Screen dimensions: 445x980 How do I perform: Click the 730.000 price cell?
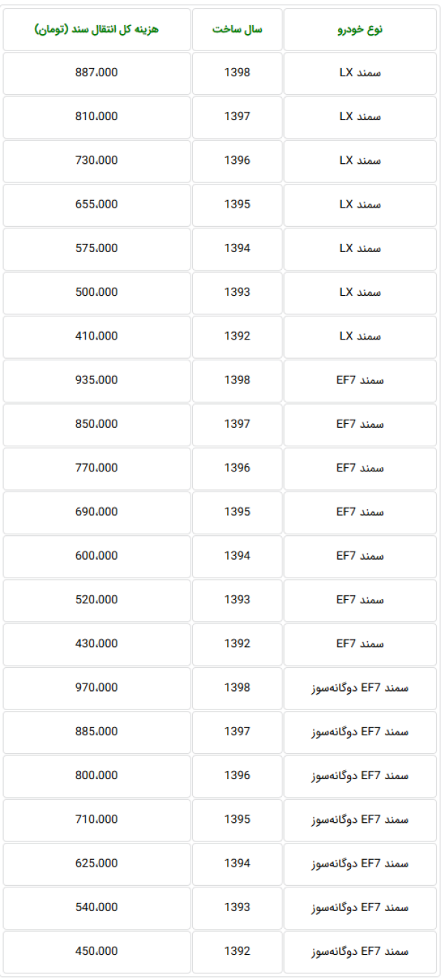[x=96, y=161]
